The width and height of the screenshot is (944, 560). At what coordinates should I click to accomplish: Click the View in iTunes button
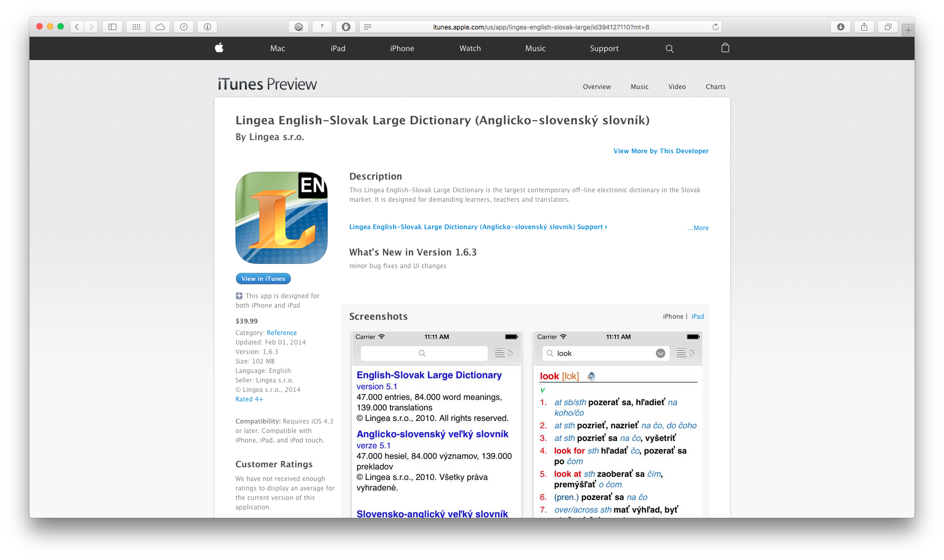pos(263,279)
